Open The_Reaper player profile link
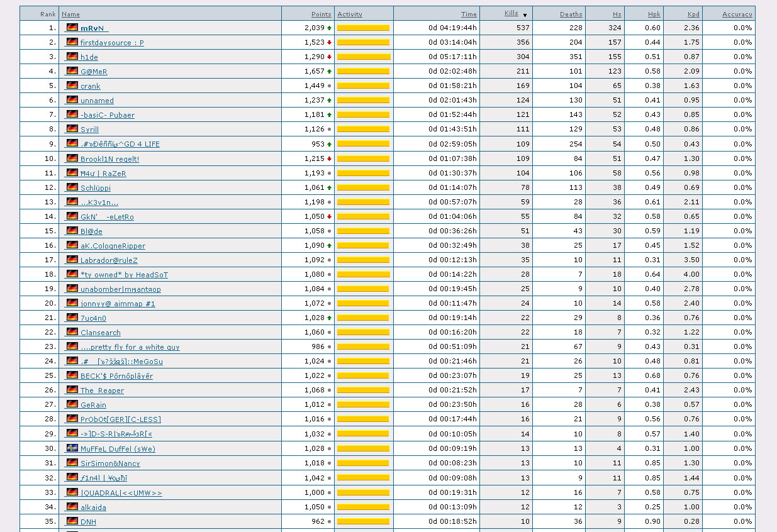777x532 pixels. pos(102,391)
